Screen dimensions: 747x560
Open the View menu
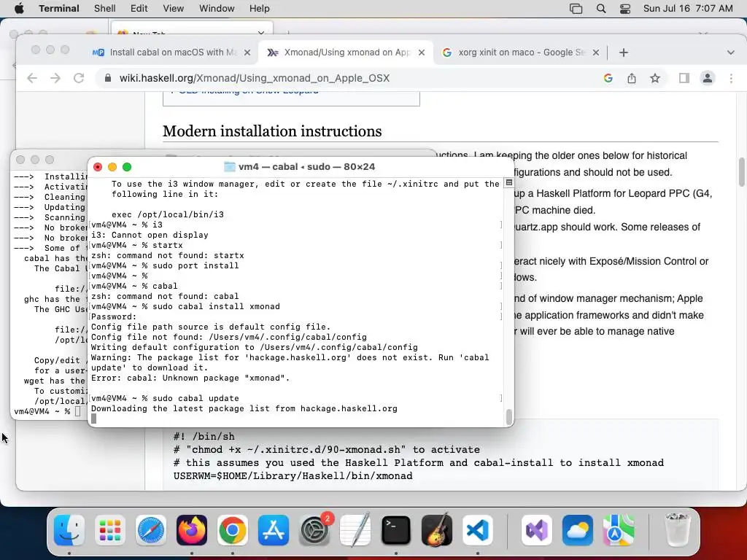(174, 9)
